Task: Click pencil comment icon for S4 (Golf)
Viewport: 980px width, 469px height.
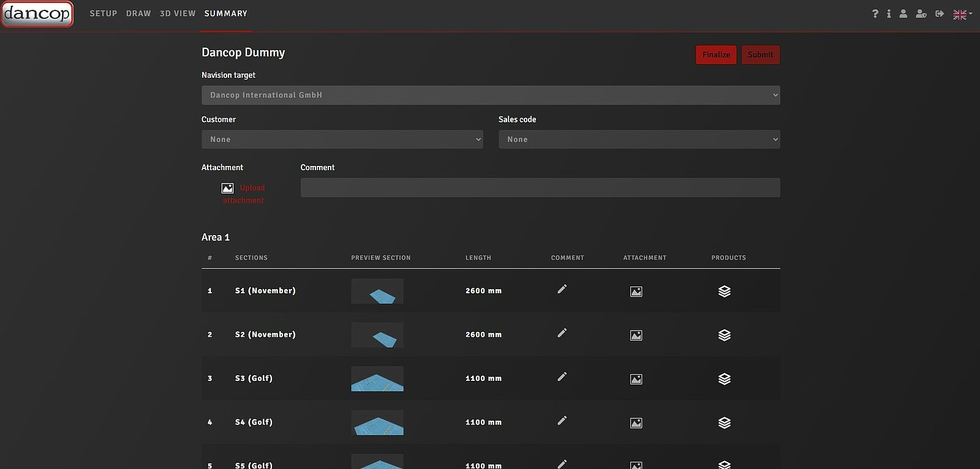Action: pos(562,421)
